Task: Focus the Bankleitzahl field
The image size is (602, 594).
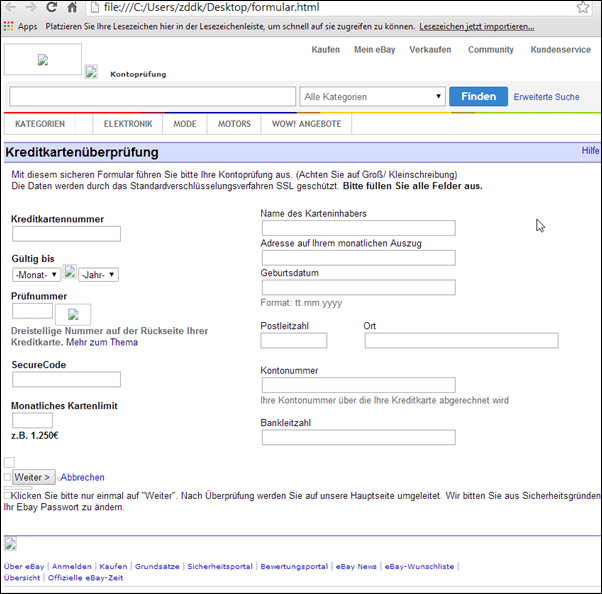Action: tap(359, 437)
